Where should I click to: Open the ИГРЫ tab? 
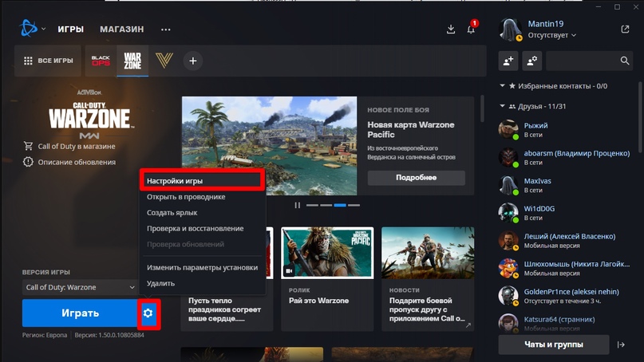point(71,30)
